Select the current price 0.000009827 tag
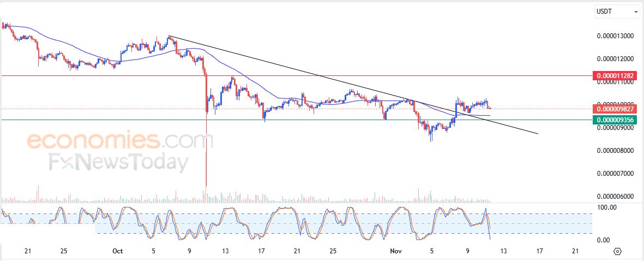 point(615,109)
